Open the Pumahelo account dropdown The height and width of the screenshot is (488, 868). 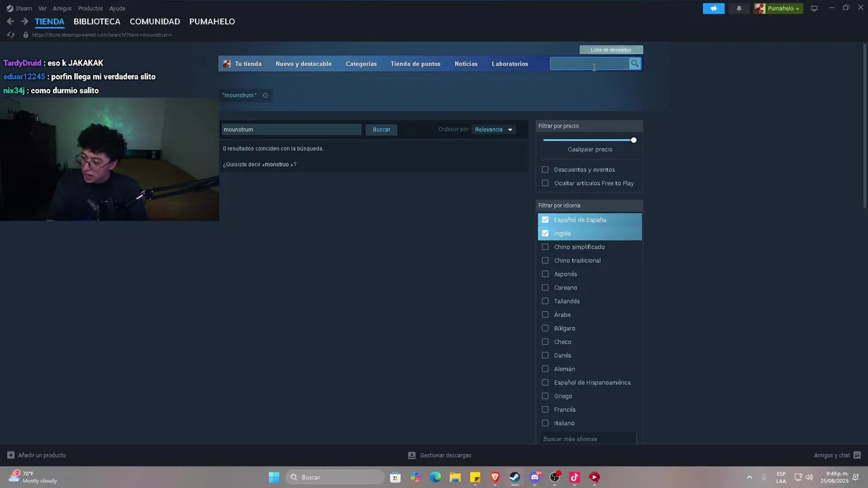click(x=778, y=8)
